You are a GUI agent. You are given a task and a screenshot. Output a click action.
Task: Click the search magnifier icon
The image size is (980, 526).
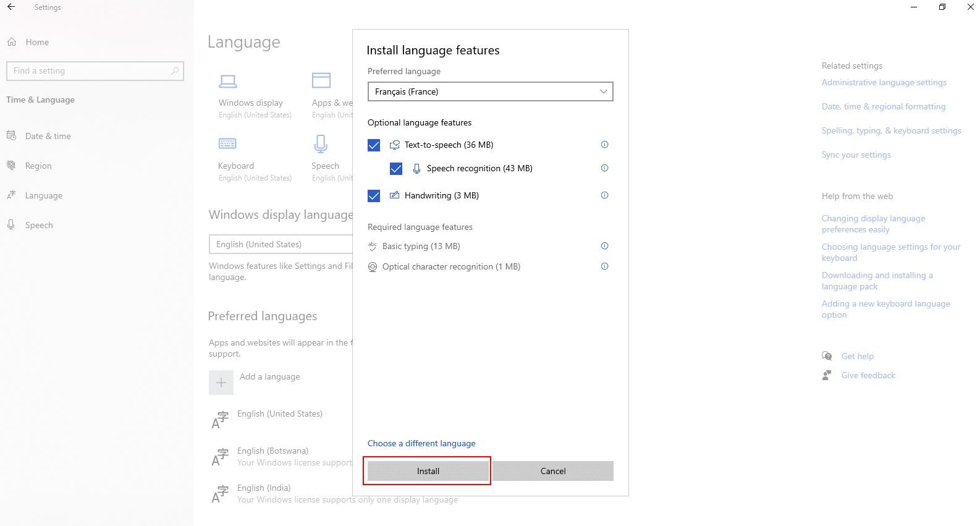tap(175, 71)
